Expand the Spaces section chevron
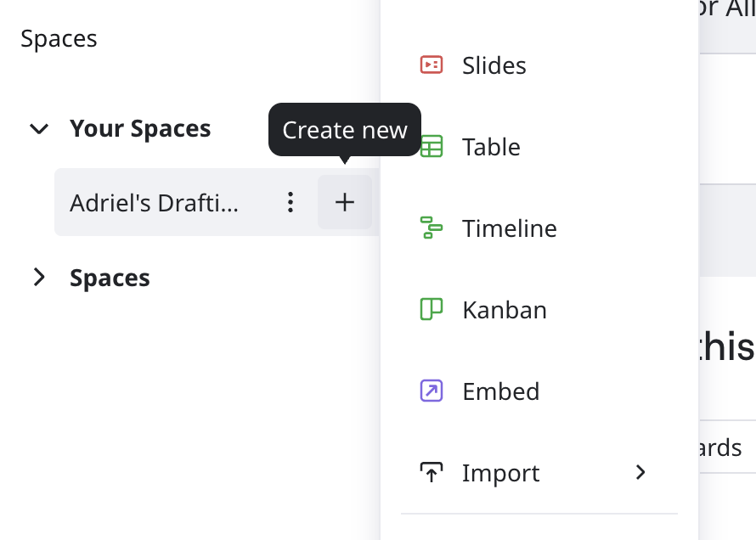The height and width of the screenshot is (540, 756). tap(39, 278)
